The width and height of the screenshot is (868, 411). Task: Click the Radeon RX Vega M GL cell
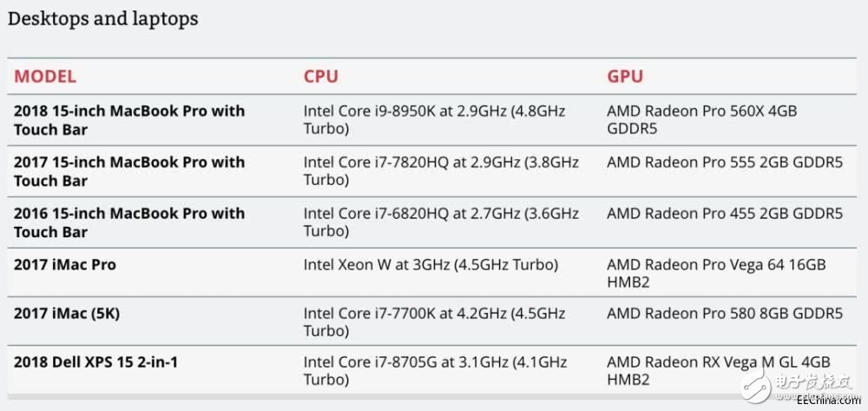[719, 370]
